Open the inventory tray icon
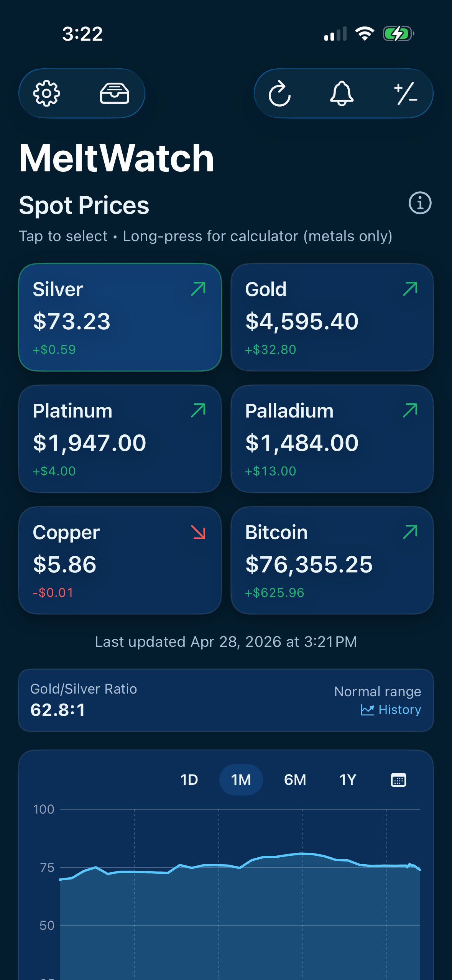452x980 pixels. (x=114, y=93)
